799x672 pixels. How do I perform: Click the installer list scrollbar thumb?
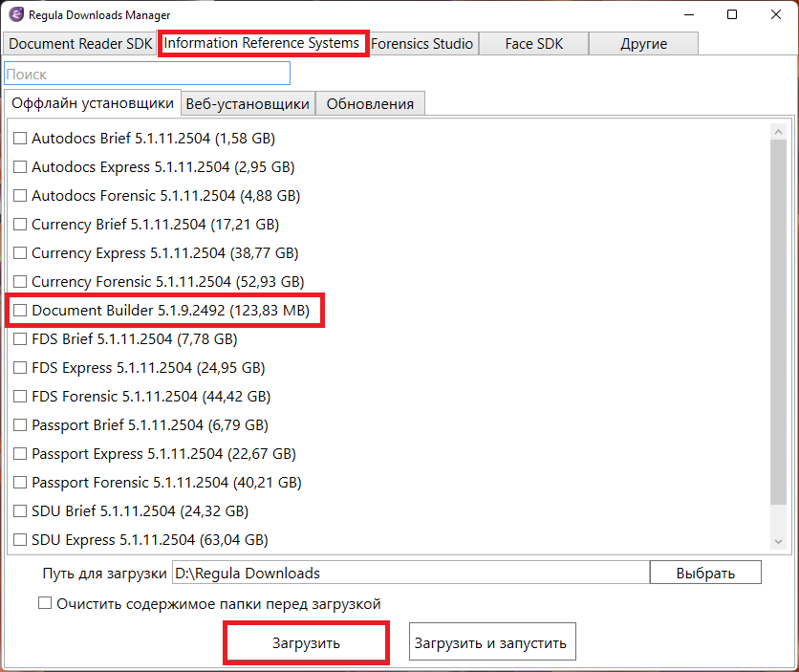click(778, 322)
